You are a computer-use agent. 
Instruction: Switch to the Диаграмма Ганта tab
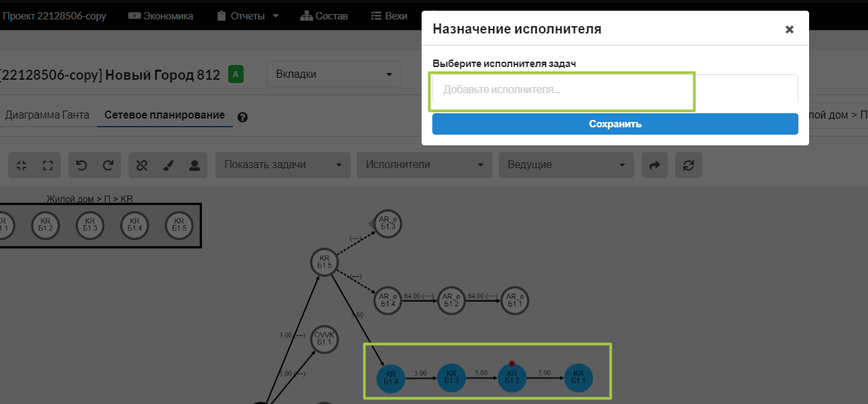(x=47, y=115)
